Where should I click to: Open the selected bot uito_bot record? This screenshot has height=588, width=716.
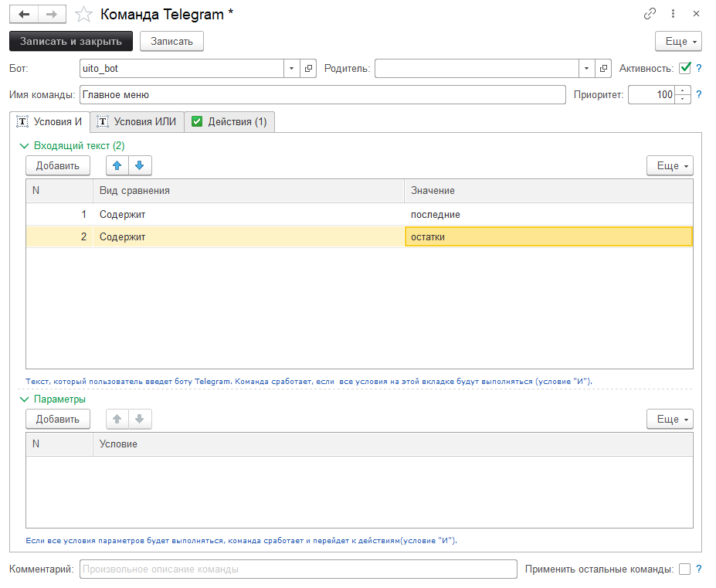point(308,69)
